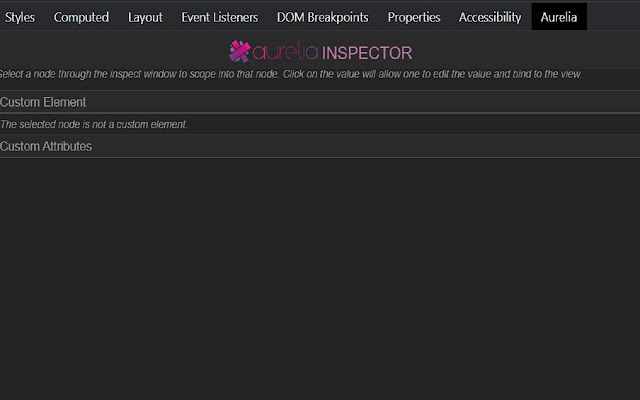Viewport: 640px width, 400px height.
Task: Select the Layout tab
Action: pos(145,17)
